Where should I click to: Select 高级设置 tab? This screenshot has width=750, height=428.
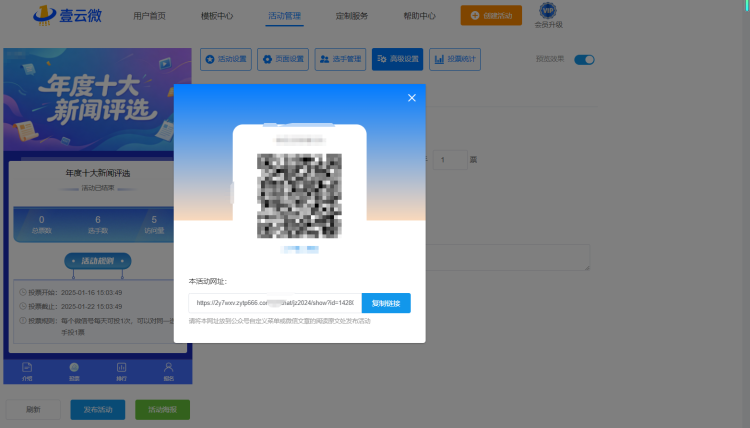pyautogui.click(x=397, y=59)
